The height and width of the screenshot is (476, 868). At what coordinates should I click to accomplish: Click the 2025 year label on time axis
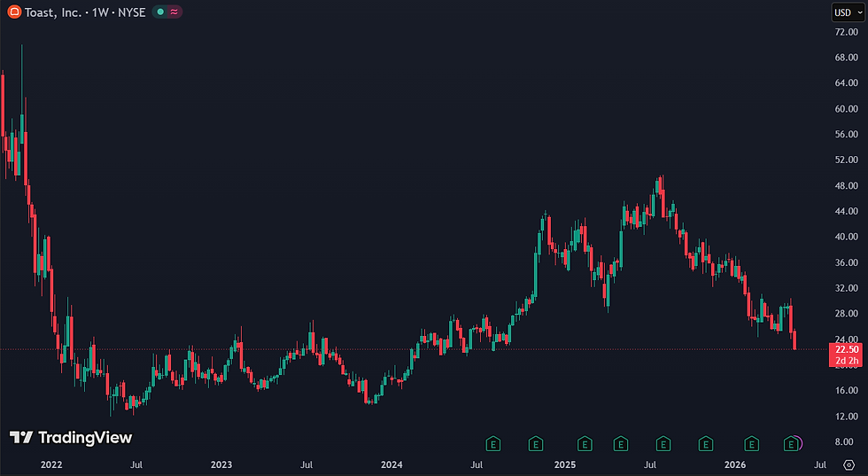click(565, 464)
